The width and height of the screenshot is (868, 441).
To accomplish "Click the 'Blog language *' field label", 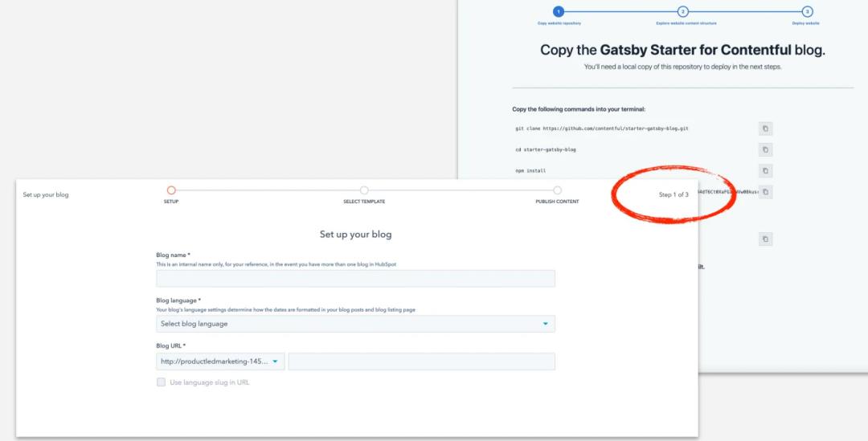I will pos(178,300).
